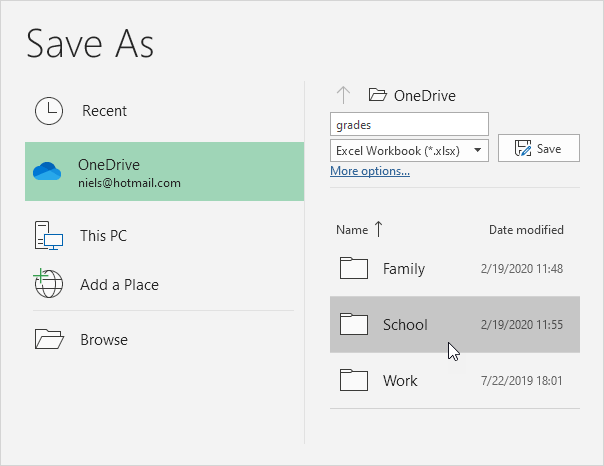Click the Add a Place globe icon

(x=48, y=284)
